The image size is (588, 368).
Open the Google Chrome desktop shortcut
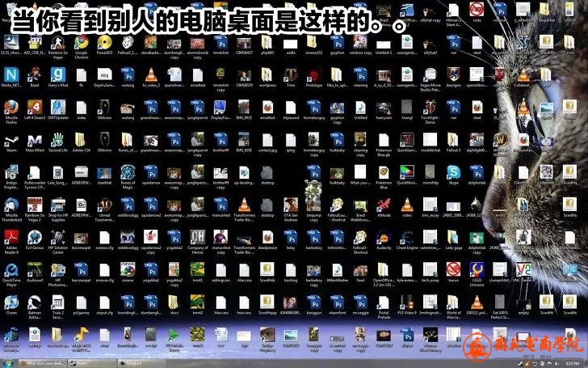click(81, 42)
